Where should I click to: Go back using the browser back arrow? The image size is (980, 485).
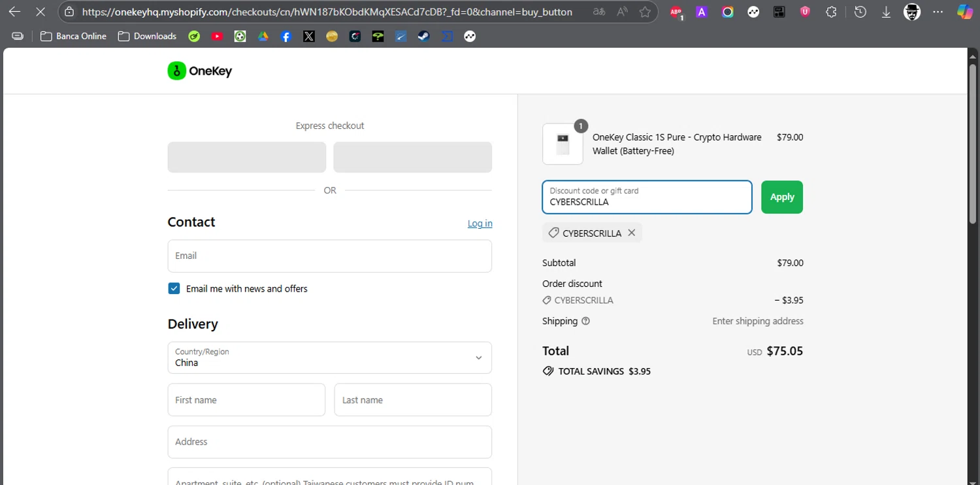(14, 12)
